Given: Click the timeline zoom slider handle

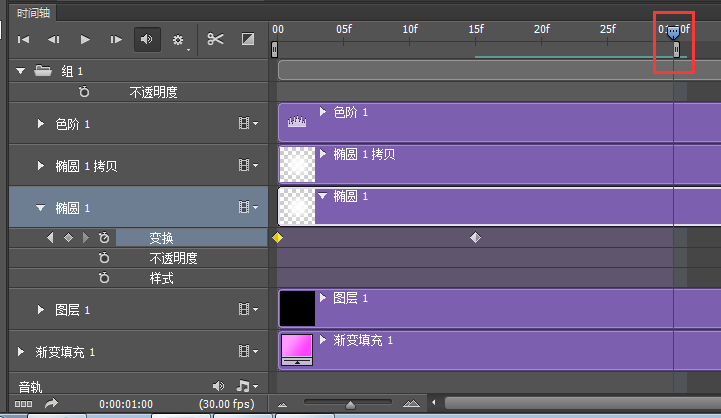Looking at the screenshot, I should [x=349, y=404].
